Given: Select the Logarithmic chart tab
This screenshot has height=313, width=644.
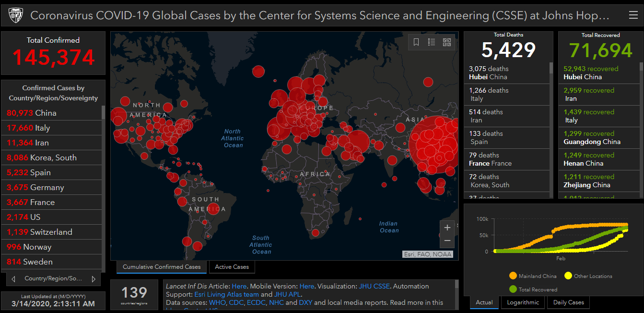Looking at the screenshot, I should 523,302.
